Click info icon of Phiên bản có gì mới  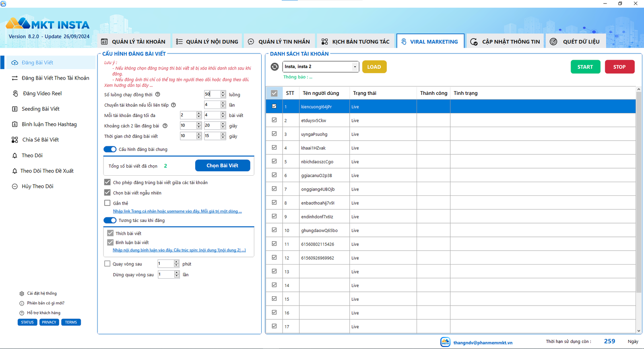(x=22, y=303)
